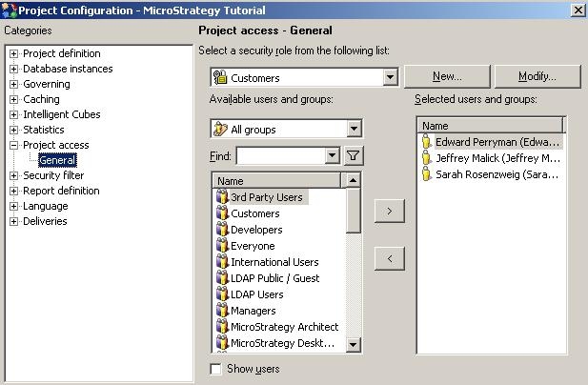Click the MicroStrategy Architect group icon

tap(222, 327)
